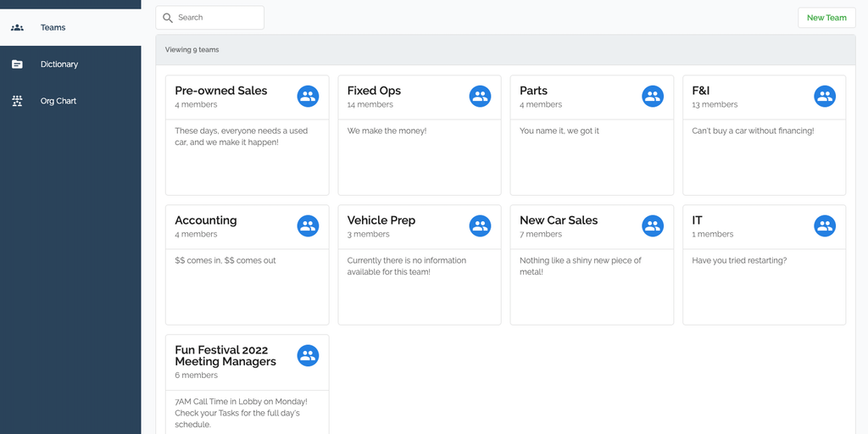This screenshot has height=434, width=868.
Task: Open the Pre-owned Sales team title
Action: pos(220,91)
